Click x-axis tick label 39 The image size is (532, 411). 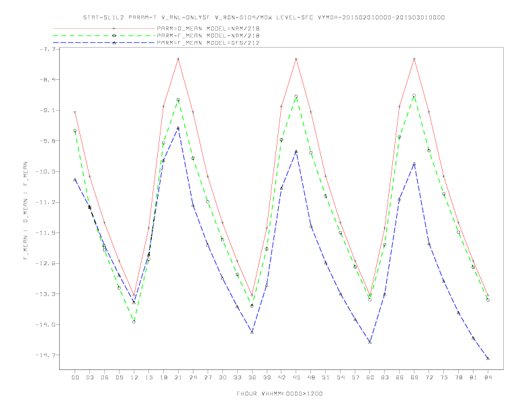click(267, 377)
